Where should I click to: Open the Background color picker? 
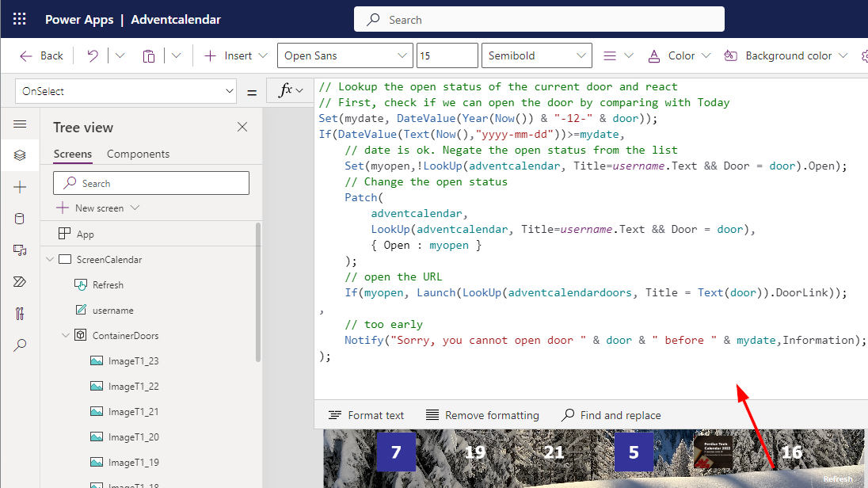click(x=788, y=55)
